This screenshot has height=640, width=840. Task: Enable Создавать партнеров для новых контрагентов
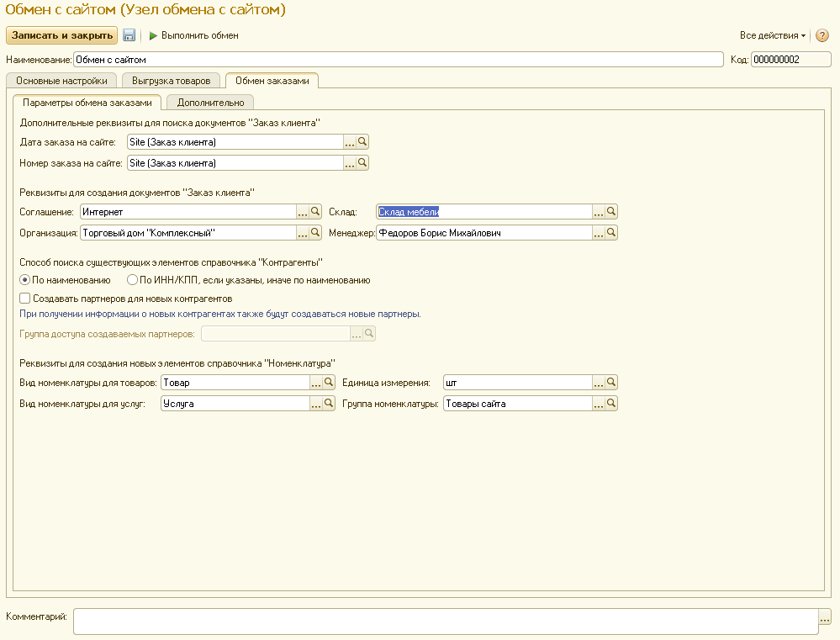point(25,298)
